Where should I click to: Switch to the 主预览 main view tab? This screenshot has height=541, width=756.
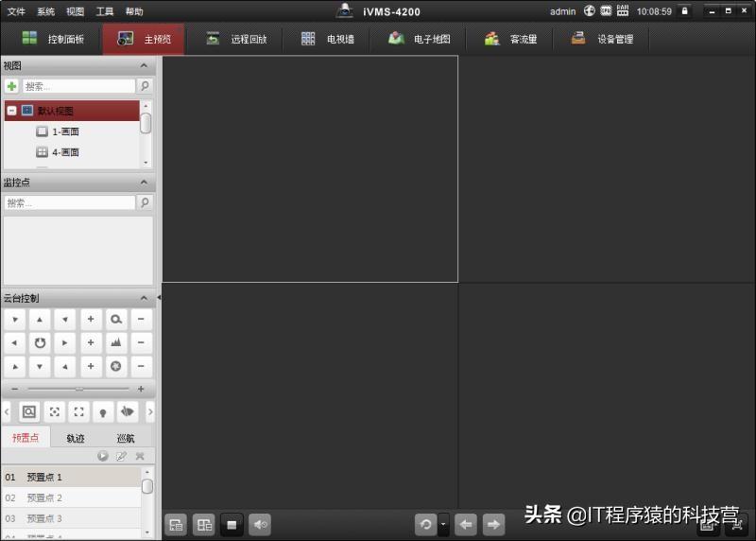[144, 39]
